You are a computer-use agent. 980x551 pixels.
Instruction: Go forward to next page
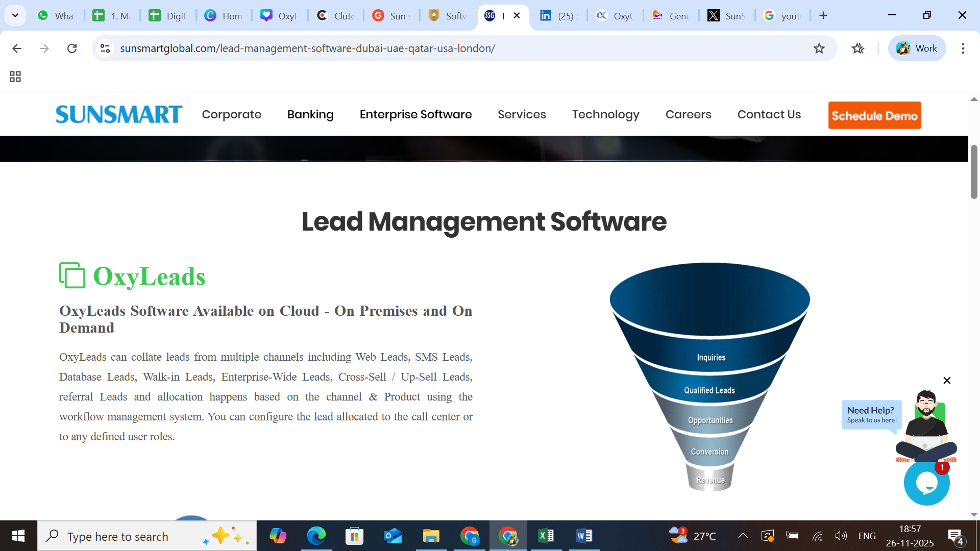(x=44, y=48)
